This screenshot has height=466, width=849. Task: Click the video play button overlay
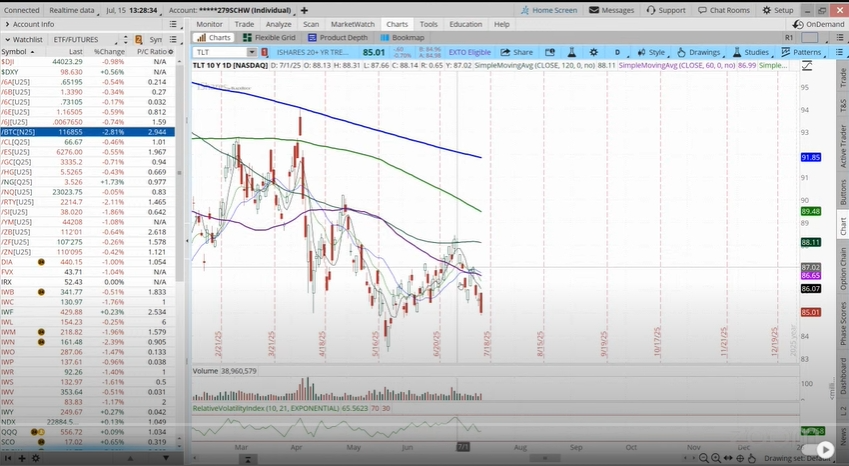(x=825, y=449)
